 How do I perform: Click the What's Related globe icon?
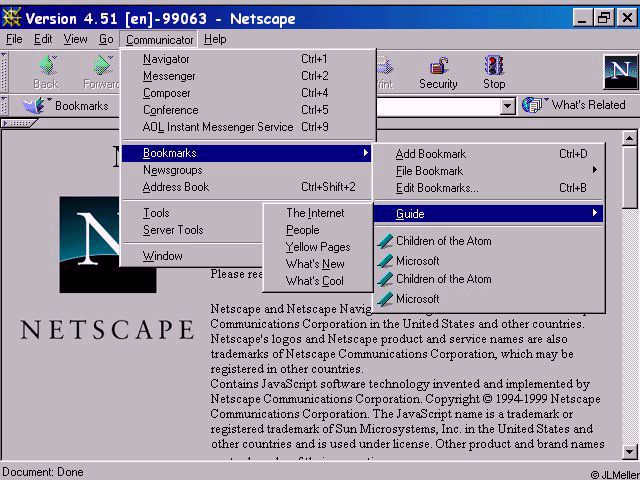coord(534,105)
